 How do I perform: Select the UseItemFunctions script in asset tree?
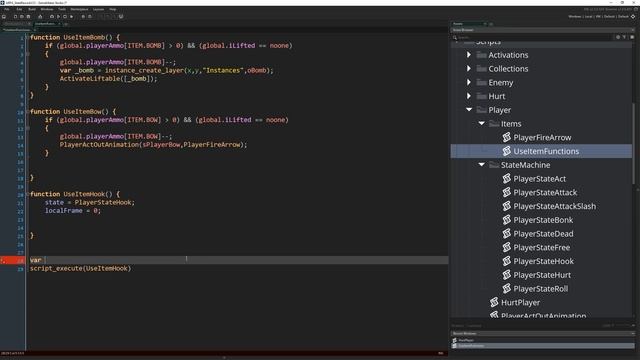(x=541, y=151)
